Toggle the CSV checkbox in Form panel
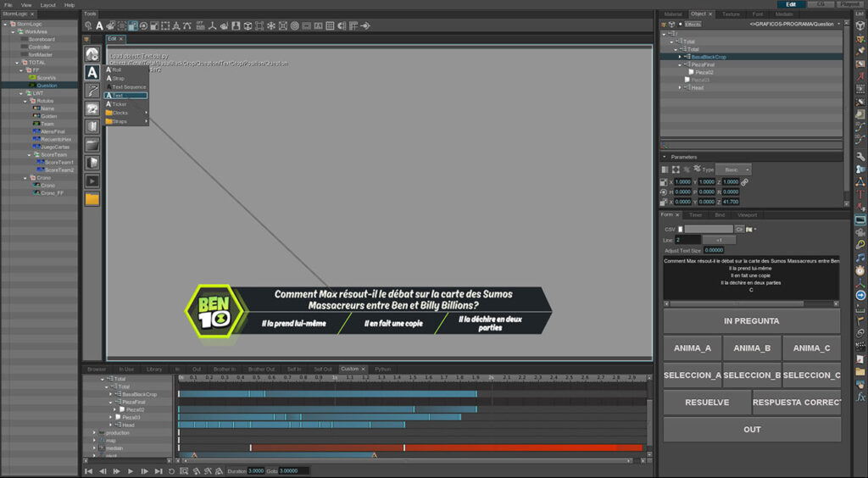The height and width of the screenshot is (478, 868). coord(681,229)
